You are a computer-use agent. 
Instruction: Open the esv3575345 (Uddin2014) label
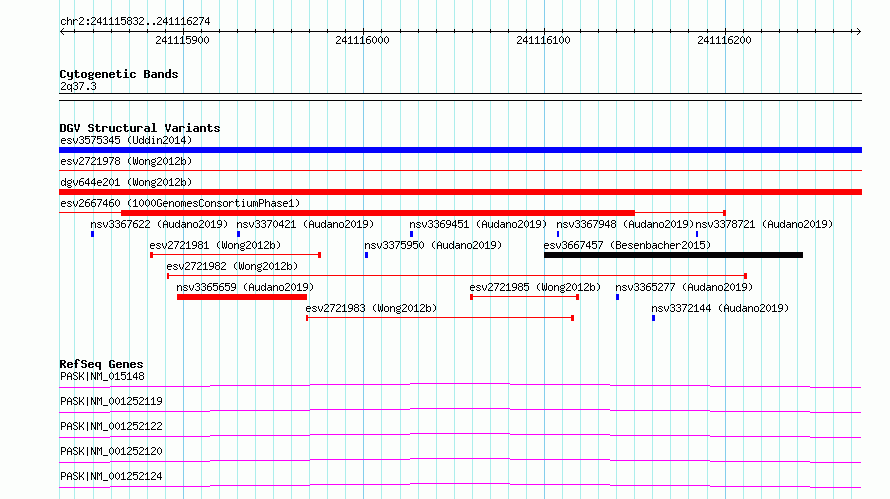tap(126, 140)
